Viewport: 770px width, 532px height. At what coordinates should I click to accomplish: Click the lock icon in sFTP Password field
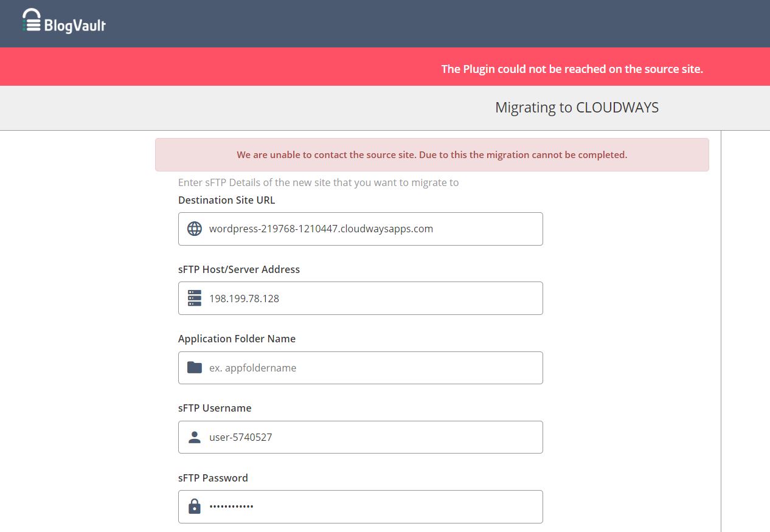click(x=195, y=506)
